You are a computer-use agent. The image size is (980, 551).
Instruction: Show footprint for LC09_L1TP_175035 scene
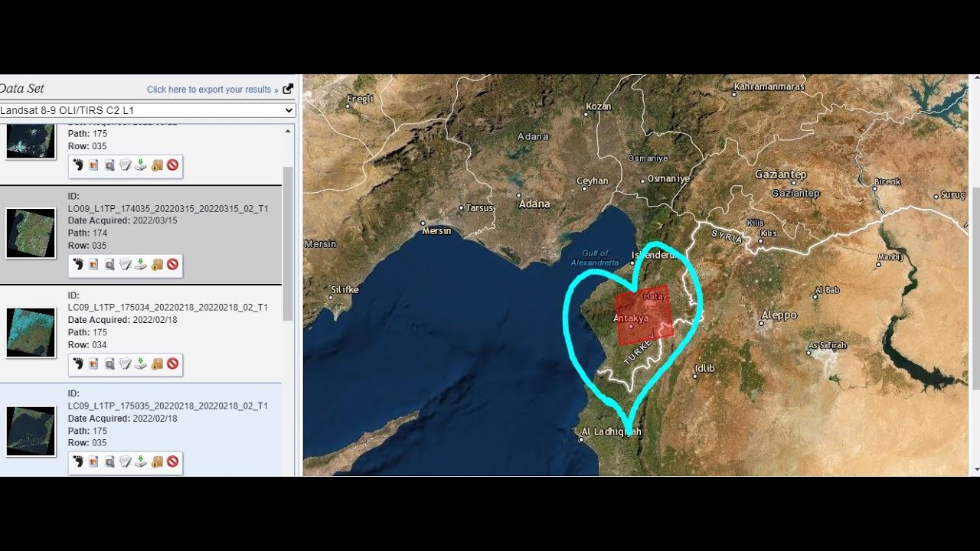tap(78, 462)
